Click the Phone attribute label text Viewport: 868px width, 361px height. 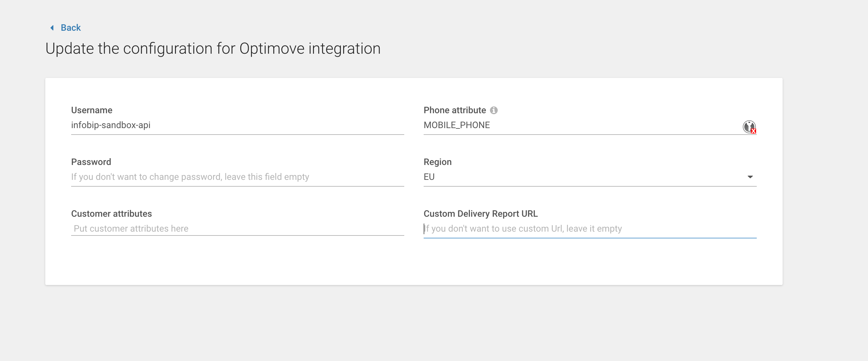pyautogui.click(x=455, y=110)
